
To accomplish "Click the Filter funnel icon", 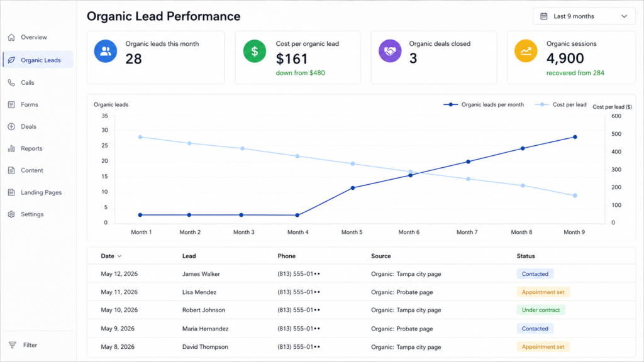I will [x=13, y=345].
